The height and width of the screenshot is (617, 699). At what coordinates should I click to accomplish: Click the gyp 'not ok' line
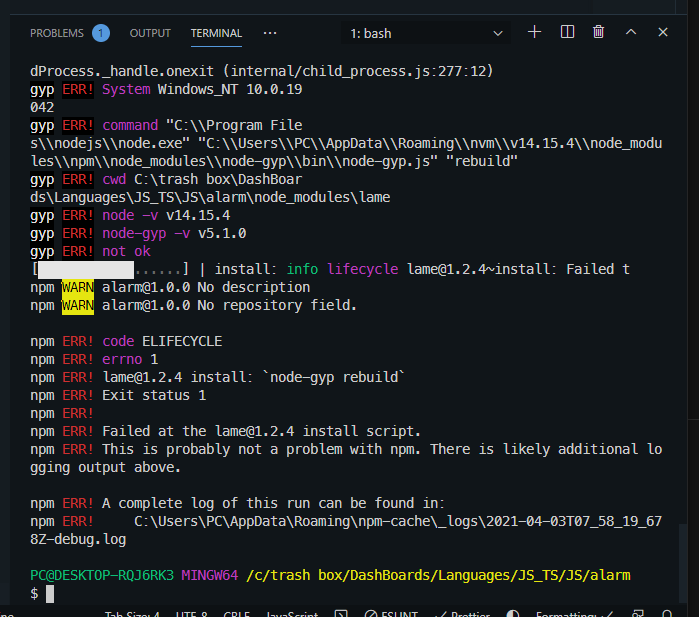coord(127,251)
